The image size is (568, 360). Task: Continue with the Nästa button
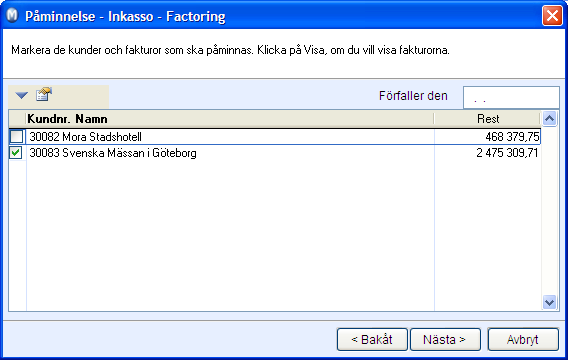[445, 339]
